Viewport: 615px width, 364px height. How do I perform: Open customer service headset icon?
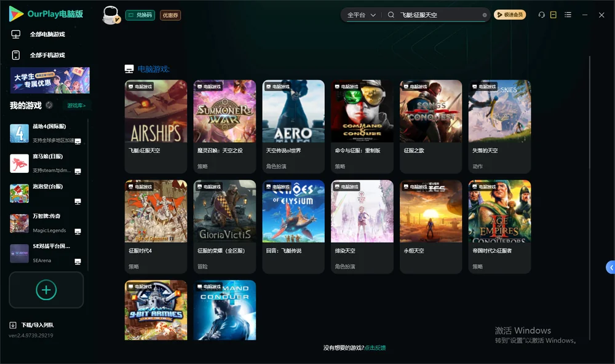point(541,15)
